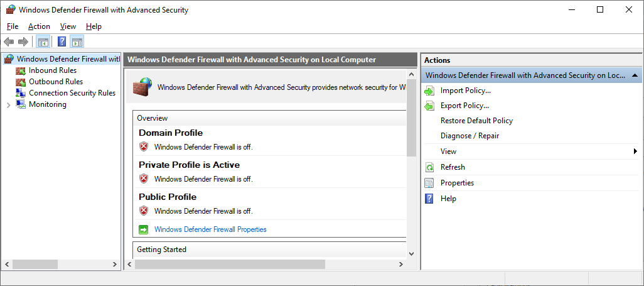Select Export Policy action
This screenshot has width=644, height=286.
click(464, 106)
